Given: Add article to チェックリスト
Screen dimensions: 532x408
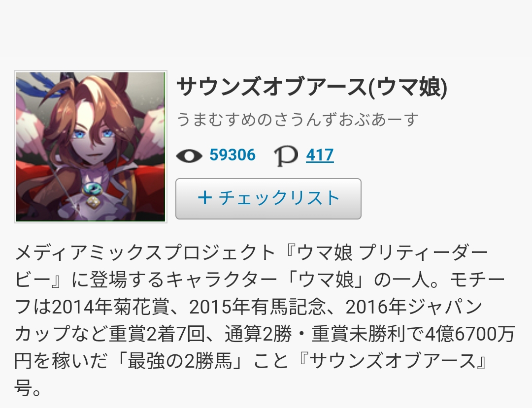Looking at the screenshot, I should (268, 199).
